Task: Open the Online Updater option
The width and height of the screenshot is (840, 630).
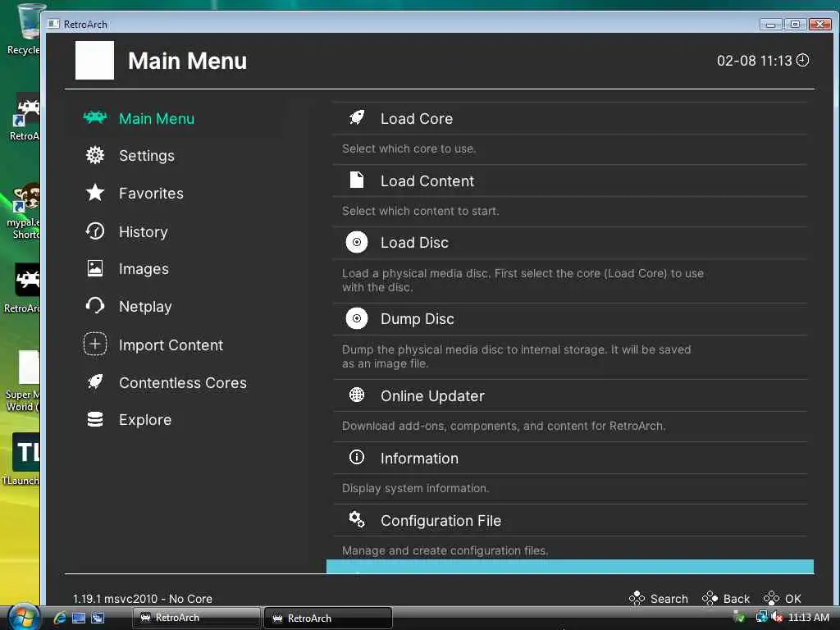Action: tap(571, 396)
